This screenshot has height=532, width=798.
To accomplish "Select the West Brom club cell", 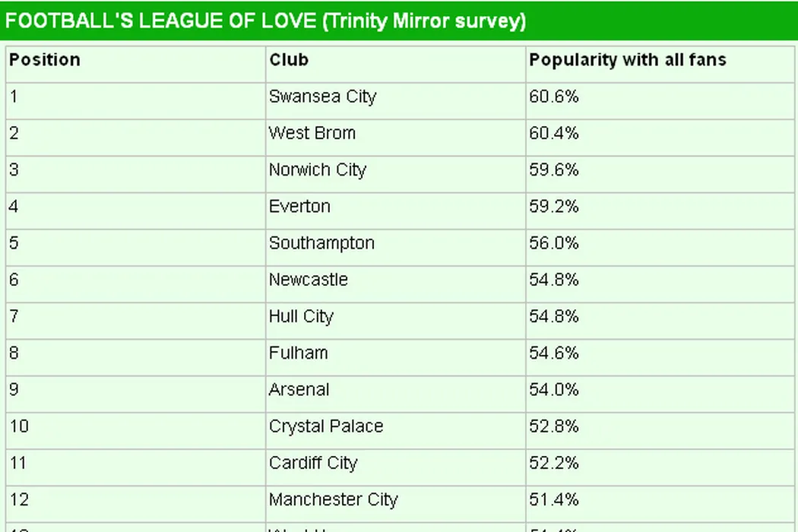I will (312, 133).
